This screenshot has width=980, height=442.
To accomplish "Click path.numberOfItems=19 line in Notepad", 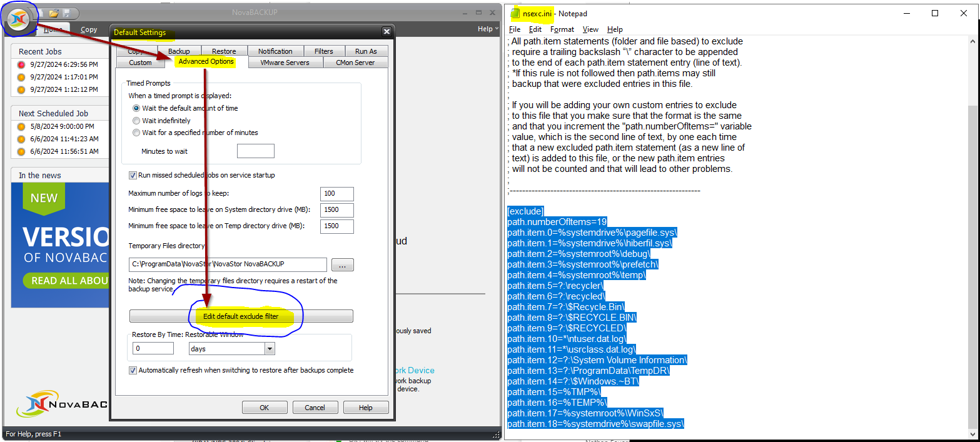I will pos(557,221).
